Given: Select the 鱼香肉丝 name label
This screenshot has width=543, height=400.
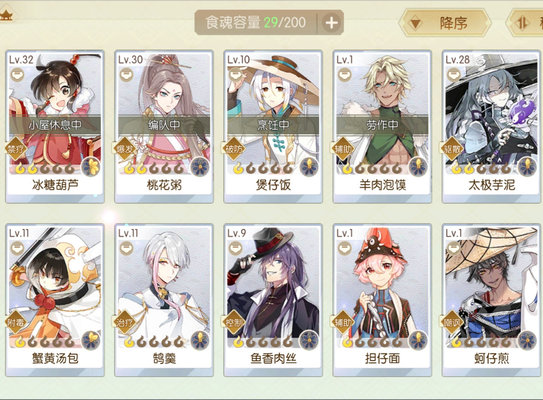Looking at the screenshot, I should coord(273,358).
